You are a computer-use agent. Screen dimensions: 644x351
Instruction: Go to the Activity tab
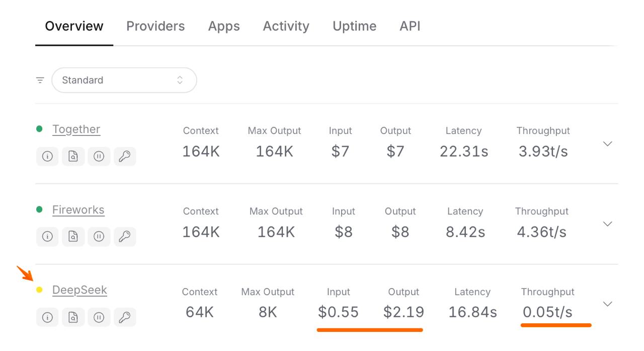(x=286, y=26)
